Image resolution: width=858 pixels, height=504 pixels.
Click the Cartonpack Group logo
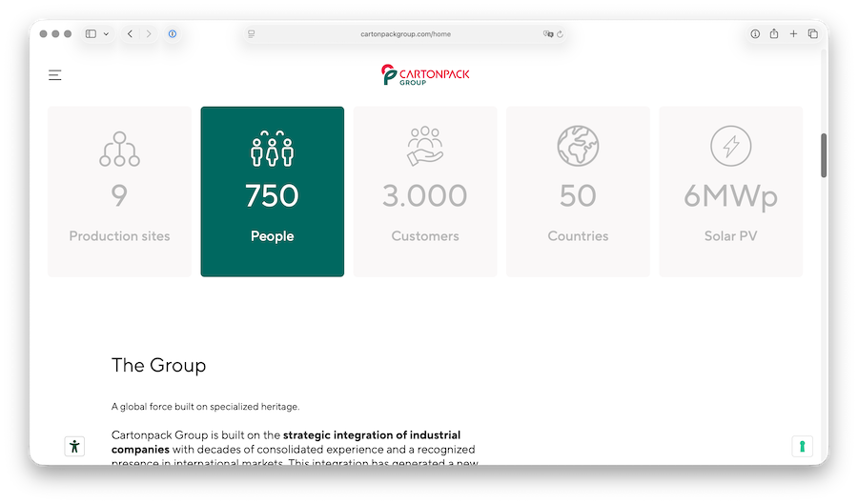pos(425,74)
